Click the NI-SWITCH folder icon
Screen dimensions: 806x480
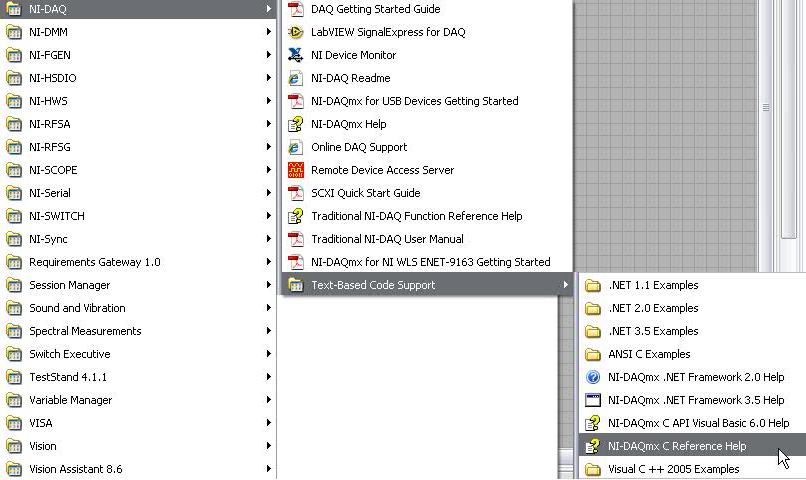click(14, 216)
